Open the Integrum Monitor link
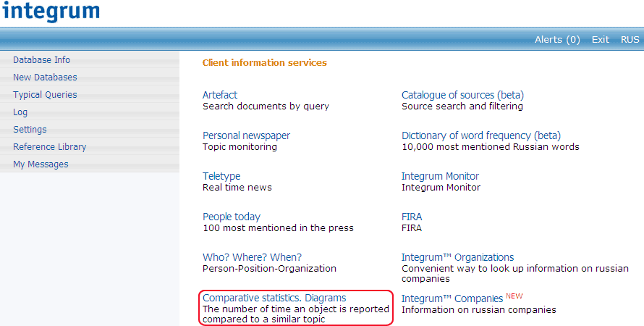The width and height of the screenshot is (644, 326). (x=440, y=176)
